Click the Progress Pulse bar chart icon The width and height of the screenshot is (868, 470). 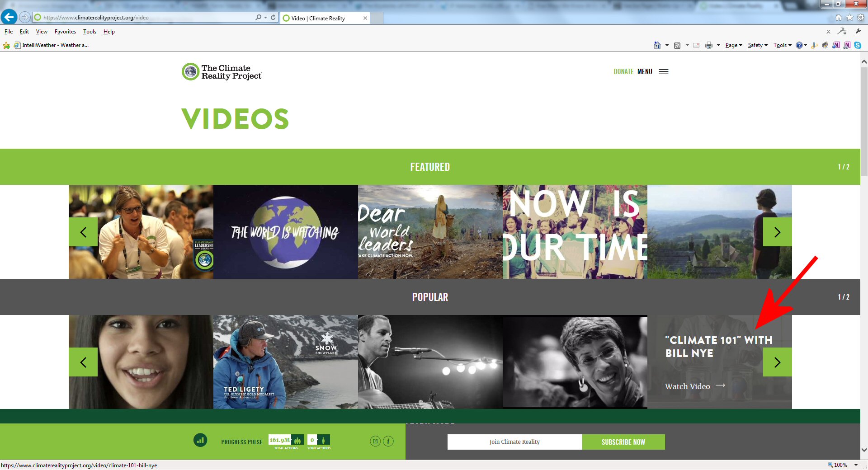tap(200, 440)
